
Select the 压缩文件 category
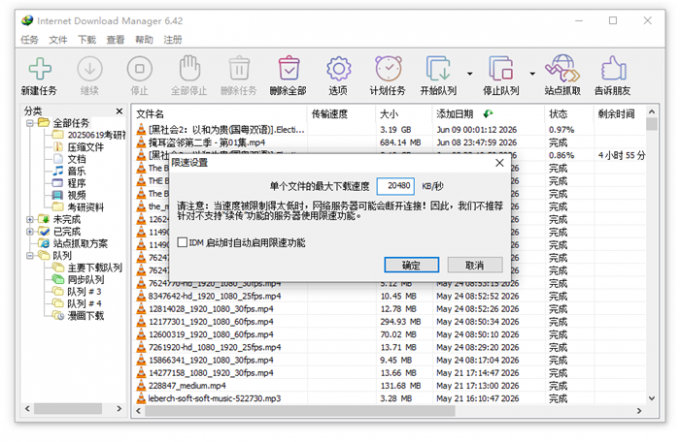[85, 147]
